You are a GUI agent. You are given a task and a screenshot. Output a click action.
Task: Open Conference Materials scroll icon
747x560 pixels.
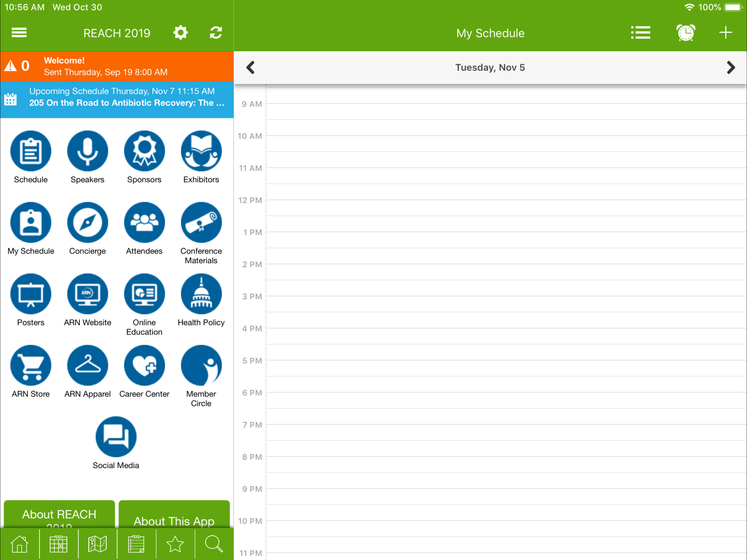[201, 223]
